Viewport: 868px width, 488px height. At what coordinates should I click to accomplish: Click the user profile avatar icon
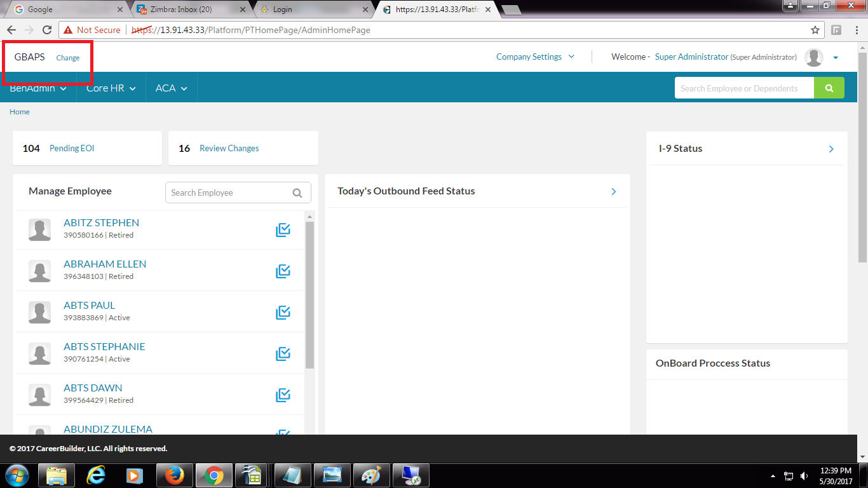tap(813, 57)
